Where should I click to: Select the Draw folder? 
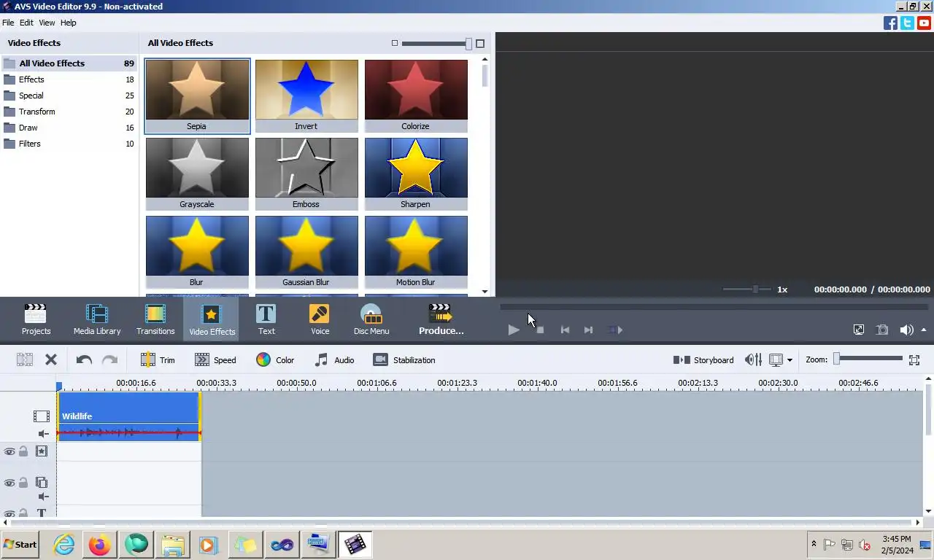click(x=69, y=128)
